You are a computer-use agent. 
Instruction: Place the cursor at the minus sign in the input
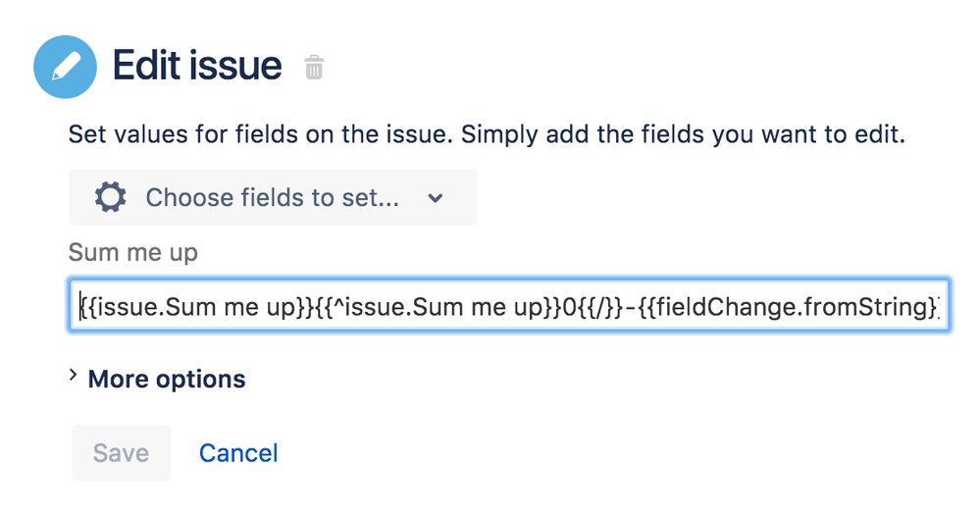tap(632, 307)
